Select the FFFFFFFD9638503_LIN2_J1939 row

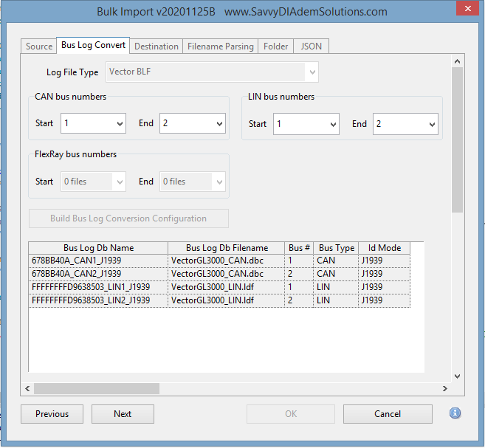(x=97, y=300)
